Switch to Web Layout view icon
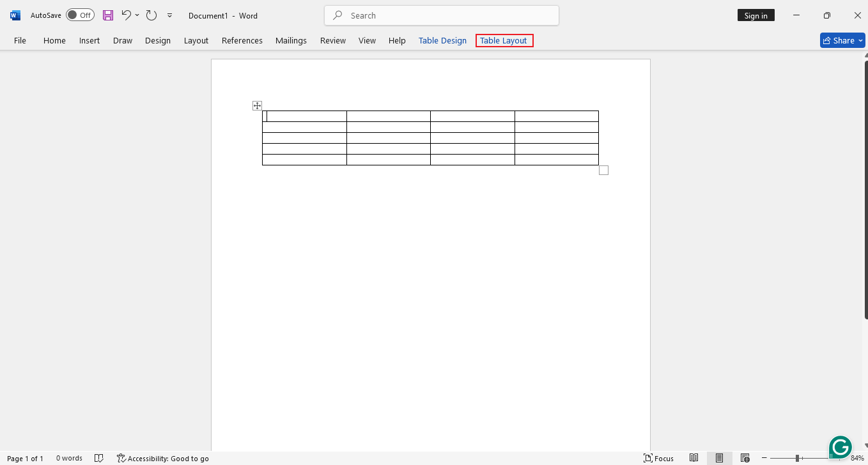The width and height of the screenshot is (868, 465). [745, 458]
